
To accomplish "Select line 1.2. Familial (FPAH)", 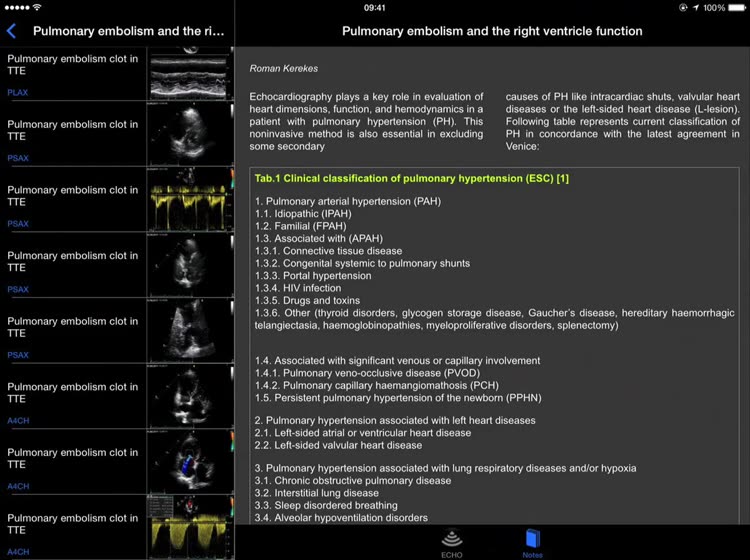I will [x=300, y=226].
